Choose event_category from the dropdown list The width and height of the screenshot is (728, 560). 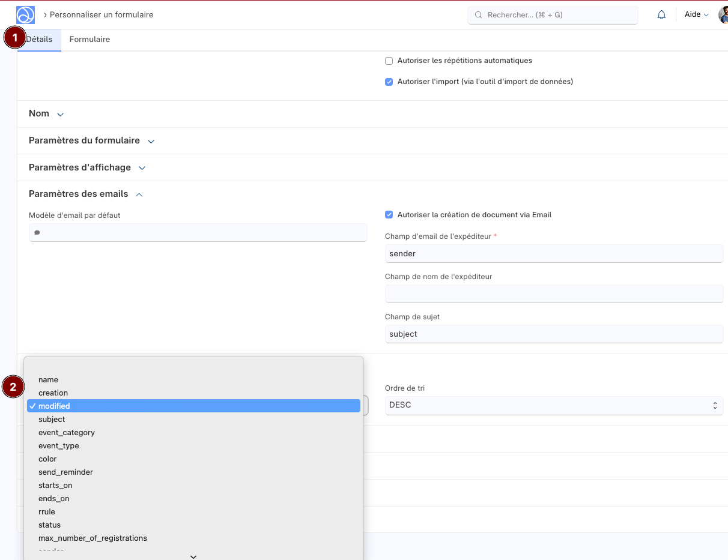click(x=67, y=433)
